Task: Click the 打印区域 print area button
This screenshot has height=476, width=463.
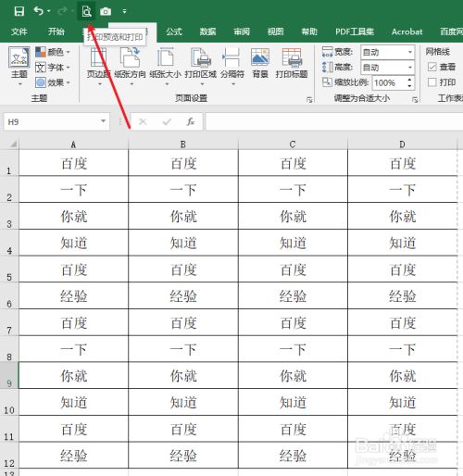Action: pyautogui.click(x=201, y=66)
